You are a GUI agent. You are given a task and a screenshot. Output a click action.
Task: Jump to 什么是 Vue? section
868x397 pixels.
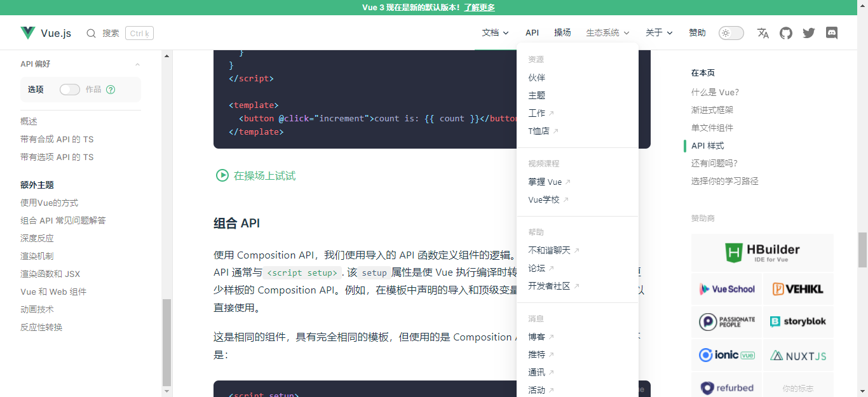(x=715, y=92)
